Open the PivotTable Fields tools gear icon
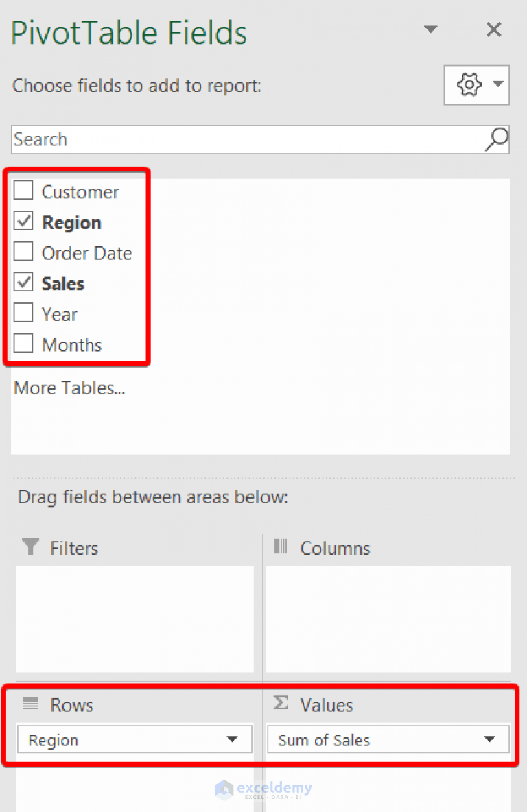This screenshot has width=527, height=812. (x=469, y=84)
